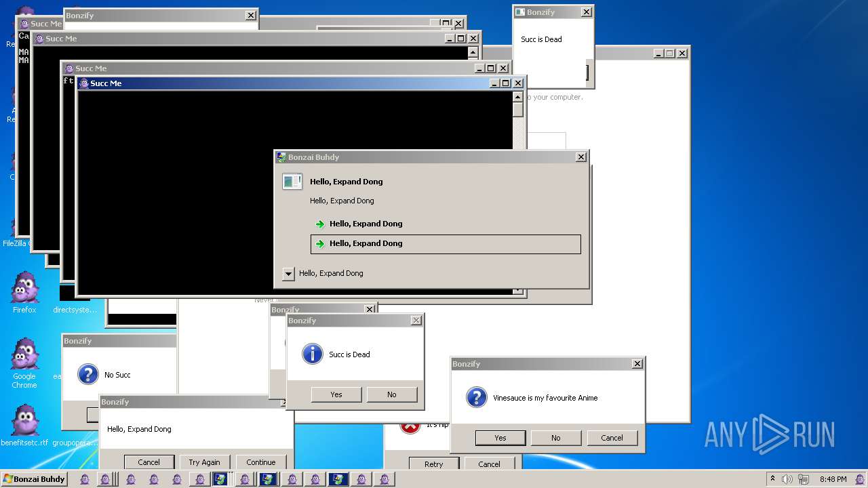Select the groupopera... desktop item label
The image size is (868, 488).
click(75, 443)
